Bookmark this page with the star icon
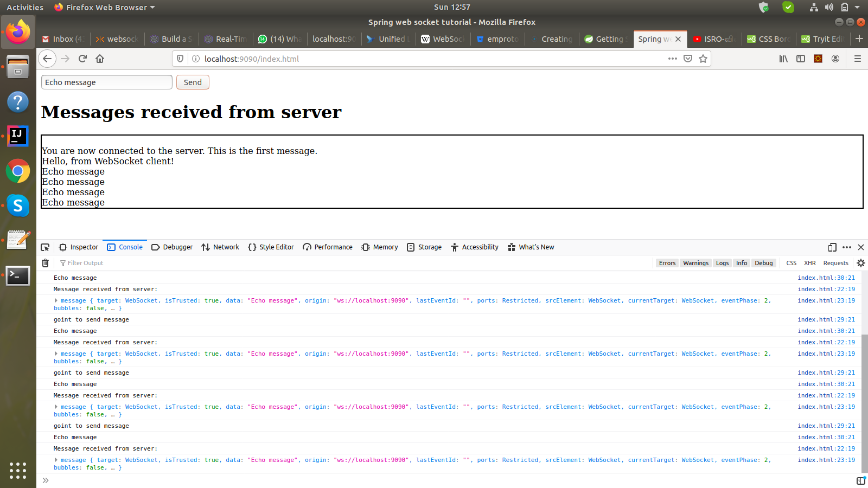The image size is (868, 488). pos(703,59)
